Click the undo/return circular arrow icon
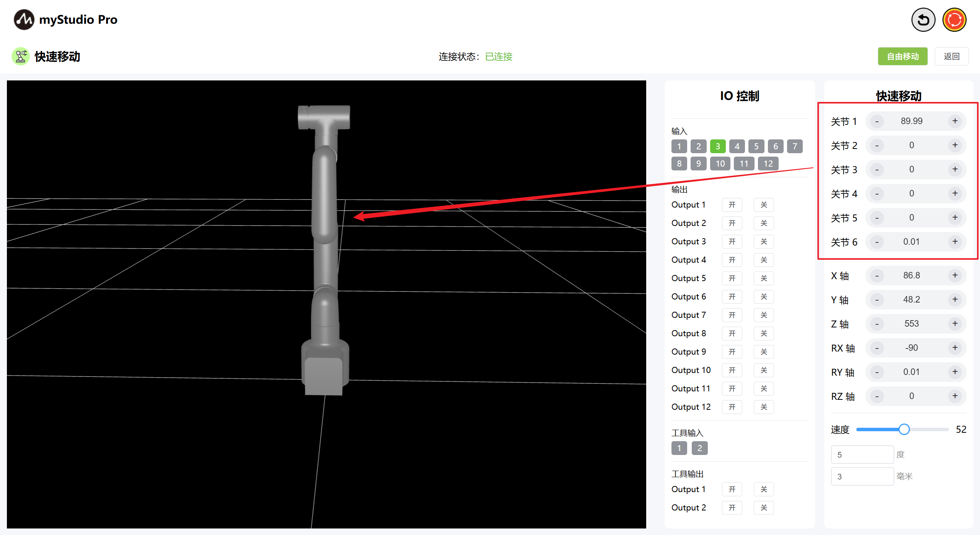Viewport: 980px width, 535px height. (x=923, y=20)
